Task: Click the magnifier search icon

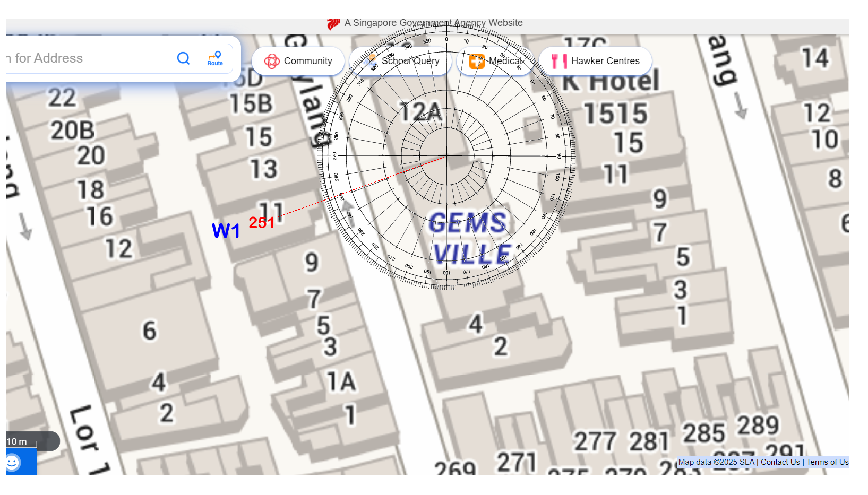Action: click(x=183, y=58)
